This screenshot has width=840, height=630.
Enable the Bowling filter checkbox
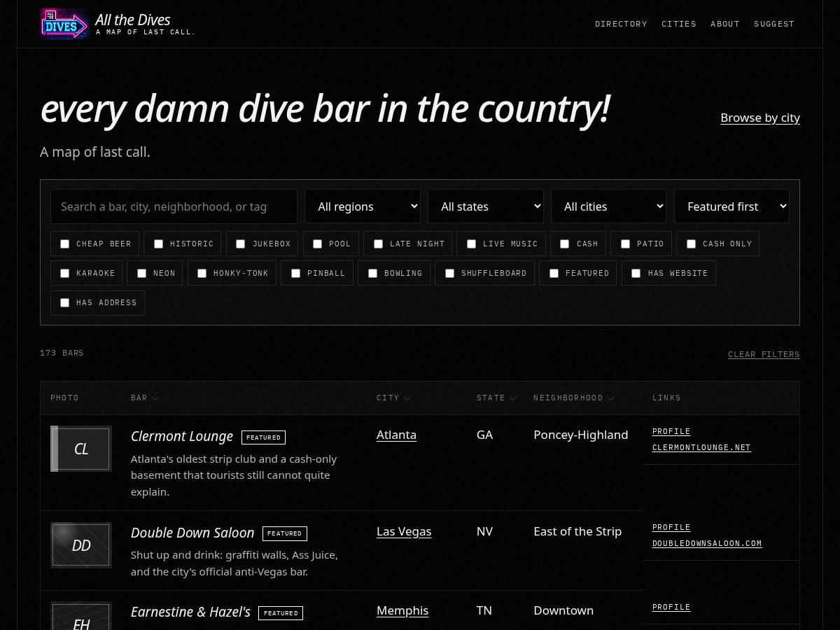tap(372, 273)
